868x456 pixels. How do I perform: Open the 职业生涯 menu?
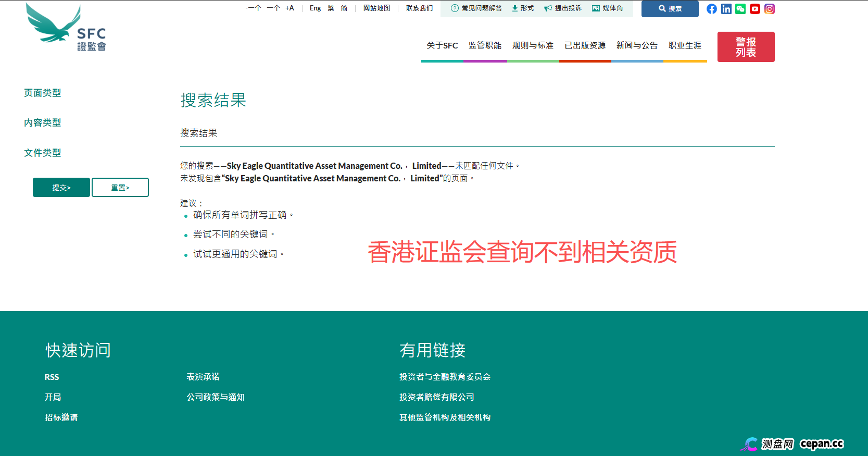(x=685, y=46)
